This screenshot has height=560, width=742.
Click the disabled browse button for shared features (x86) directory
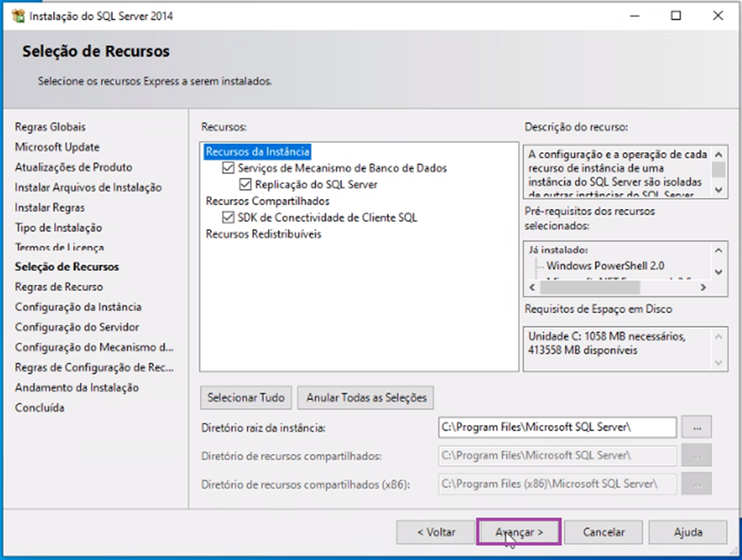(x=697, y=484)
